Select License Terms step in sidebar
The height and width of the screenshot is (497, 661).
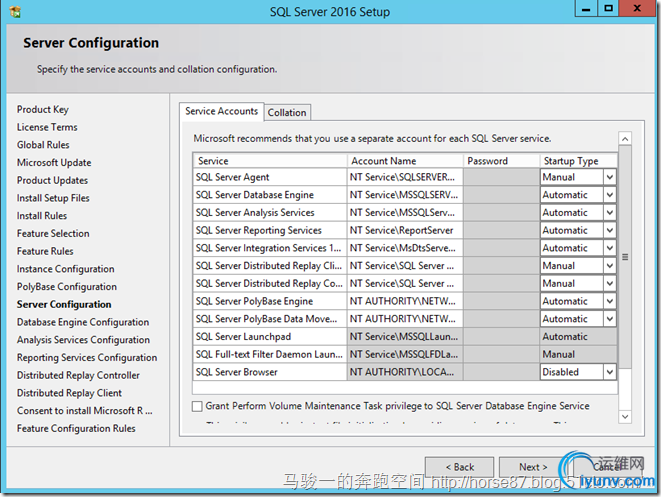pos(47,127)
